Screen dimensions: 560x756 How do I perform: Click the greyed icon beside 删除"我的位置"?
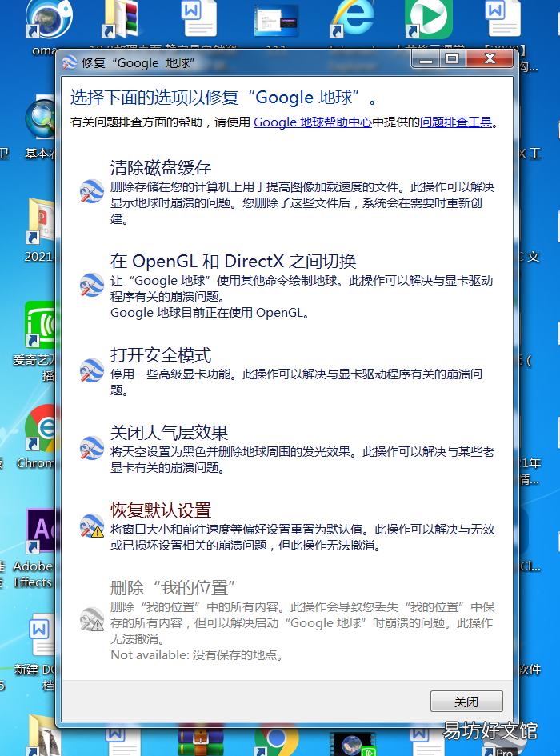[92, 619]
